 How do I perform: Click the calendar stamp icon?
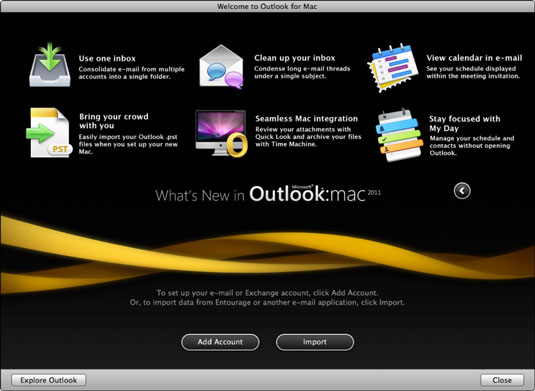(393, 68)
